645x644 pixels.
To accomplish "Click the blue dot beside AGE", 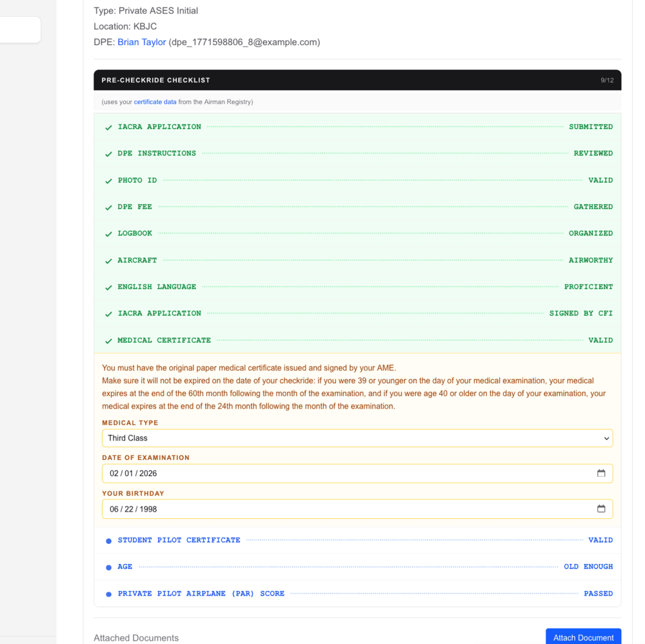I will tap(108, 567).
